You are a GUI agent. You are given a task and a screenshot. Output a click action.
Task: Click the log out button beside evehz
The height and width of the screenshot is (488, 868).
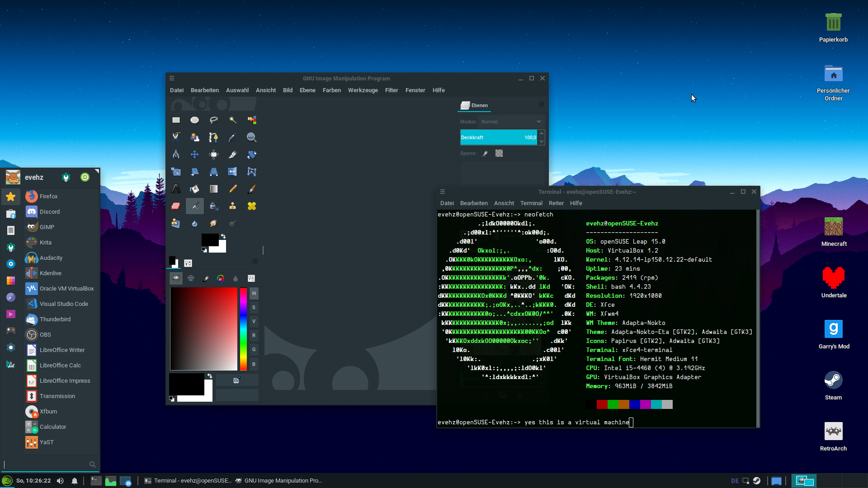85,177
